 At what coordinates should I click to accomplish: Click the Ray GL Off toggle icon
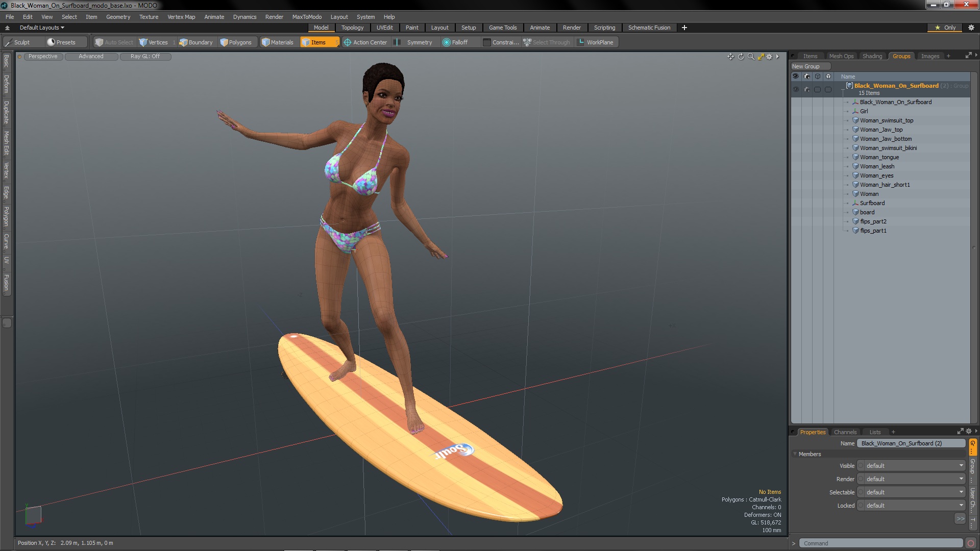click(x=145, y=56)
